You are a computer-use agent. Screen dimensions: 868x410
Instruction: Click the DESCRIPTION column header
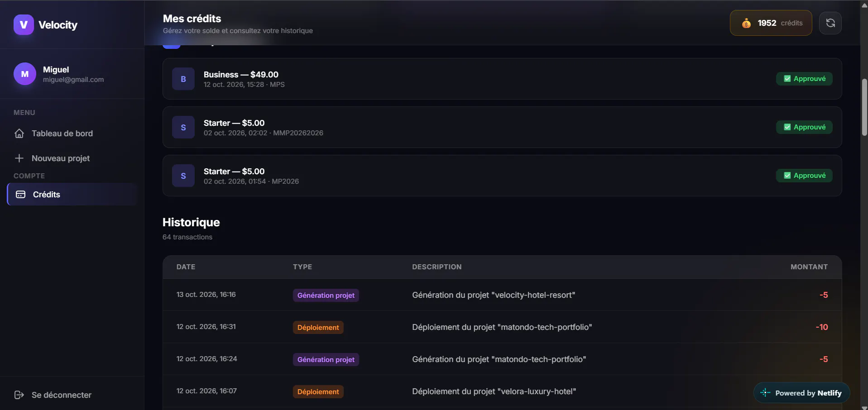pos(437,267)
